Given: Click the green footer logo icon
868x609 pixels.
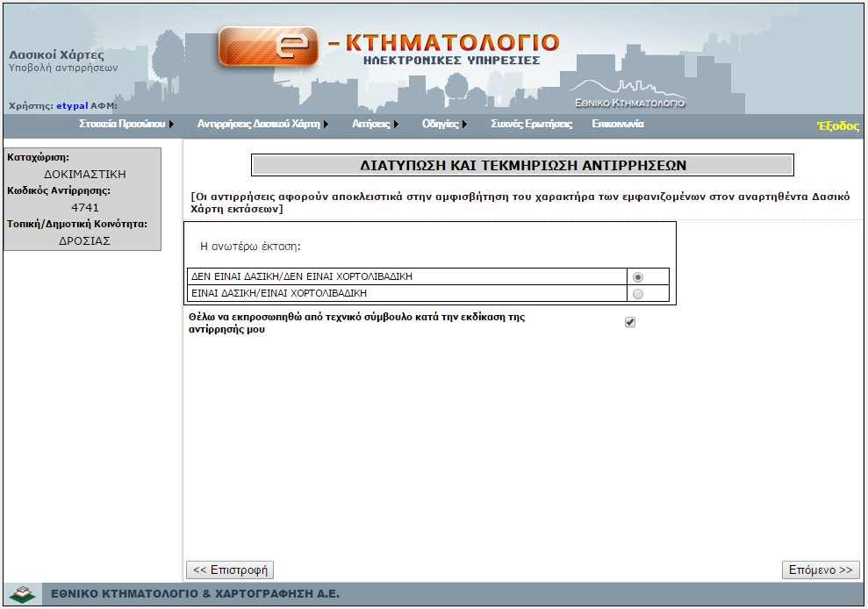Looking at the screenshot, I should (22, 595).
